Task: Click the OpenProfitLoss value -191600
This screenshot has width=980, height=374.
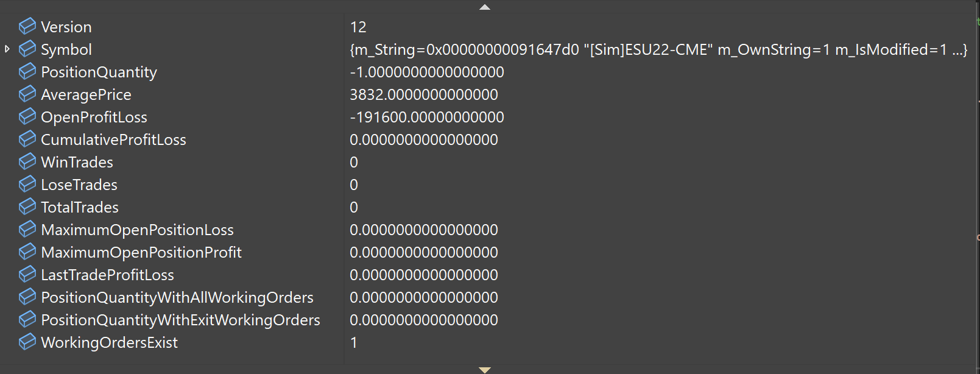Action: (x=427, y=117)
